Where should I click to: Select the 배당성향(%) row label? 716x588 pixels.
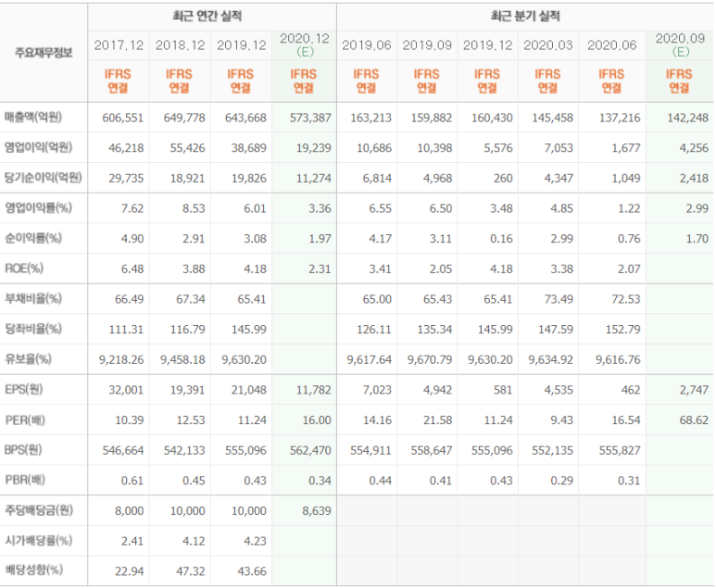point(33,570)
